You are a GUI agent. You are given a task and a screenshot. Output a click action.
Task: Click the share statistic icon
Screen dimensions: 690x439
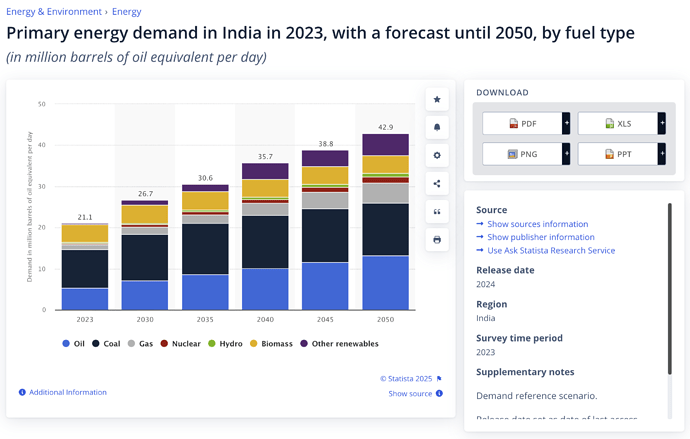tap(437, 184)
